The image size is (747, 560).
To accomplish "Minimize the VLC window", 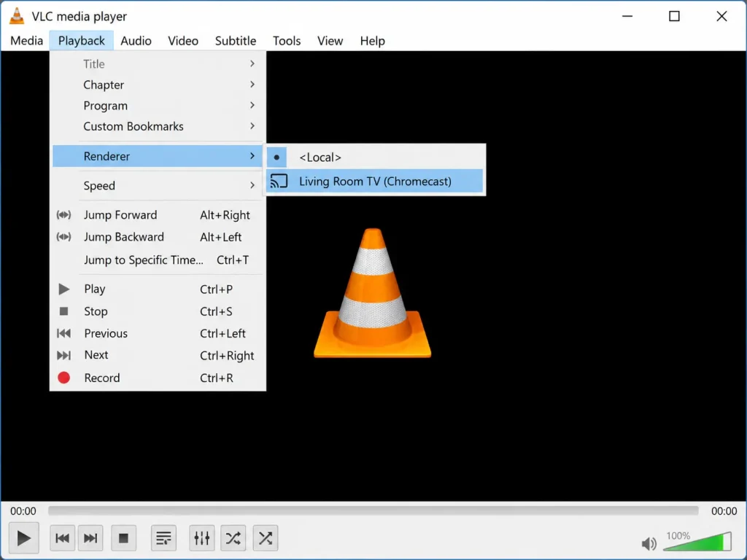I will pyautogui.click(x=627, y=16).
